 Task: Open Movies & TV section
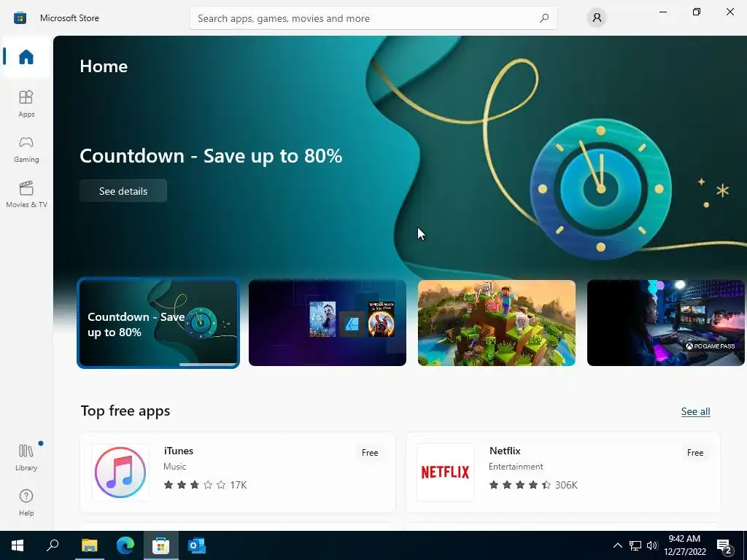pos(26,194)
